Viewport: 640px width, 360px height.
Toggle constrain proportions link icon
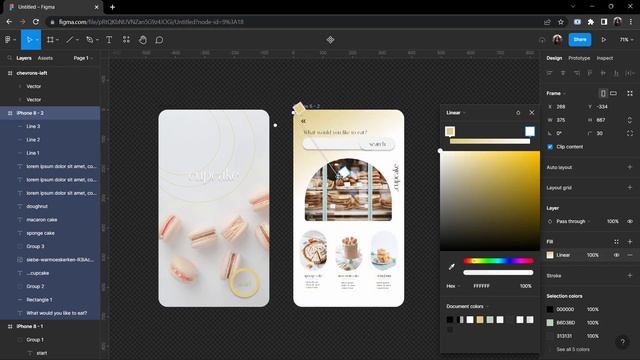tap(630, 120)
